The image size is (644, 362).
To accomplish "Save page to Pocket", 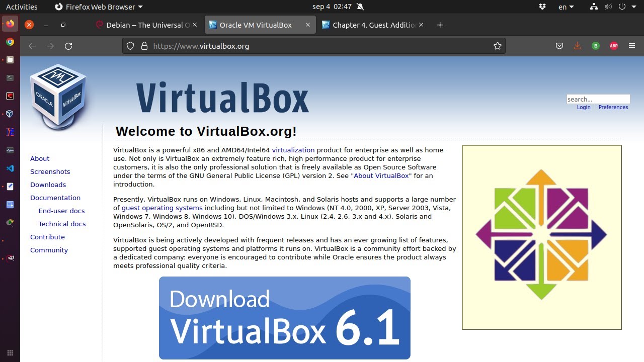I will 559,46.
